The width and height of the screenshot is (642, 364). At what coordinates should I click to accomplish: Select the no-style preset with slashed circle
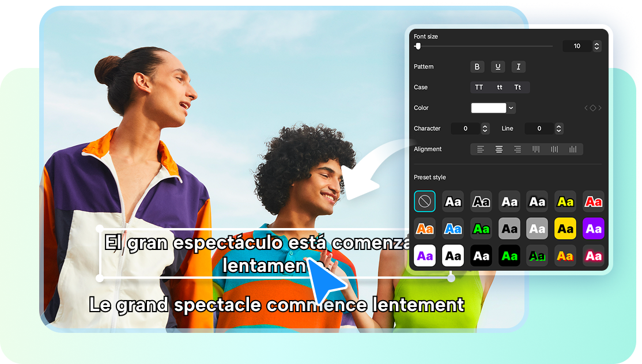(425, 201)
